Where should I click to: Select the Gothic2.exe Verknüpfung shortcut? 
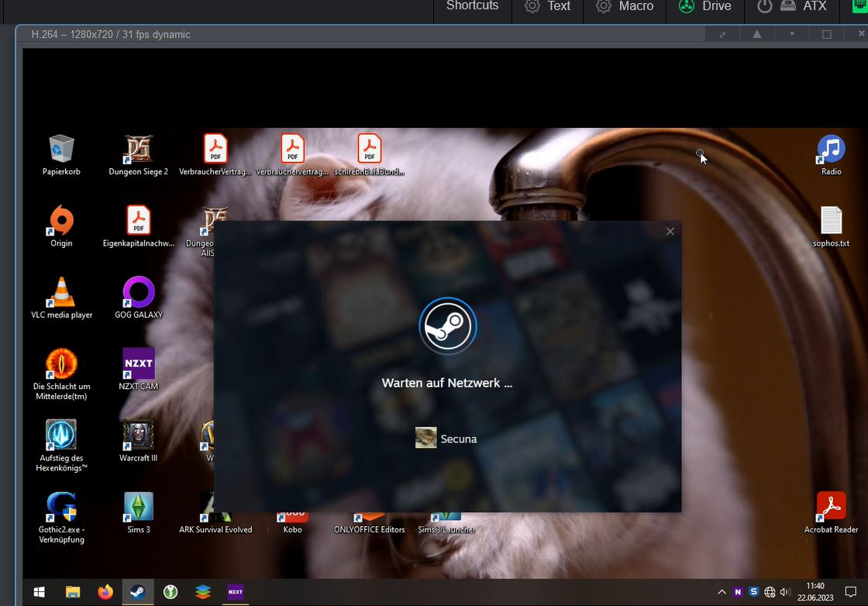tap(61, 518)
